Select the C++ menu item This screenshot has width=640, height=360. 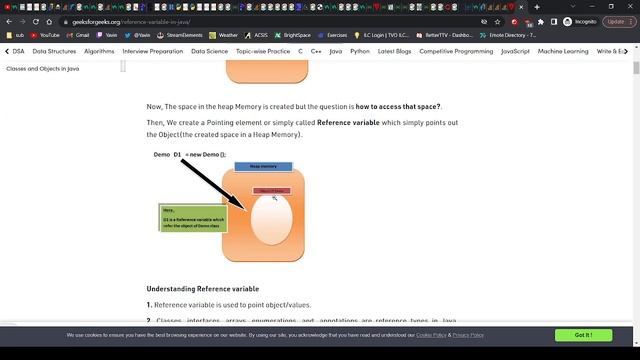coord(316,51)
